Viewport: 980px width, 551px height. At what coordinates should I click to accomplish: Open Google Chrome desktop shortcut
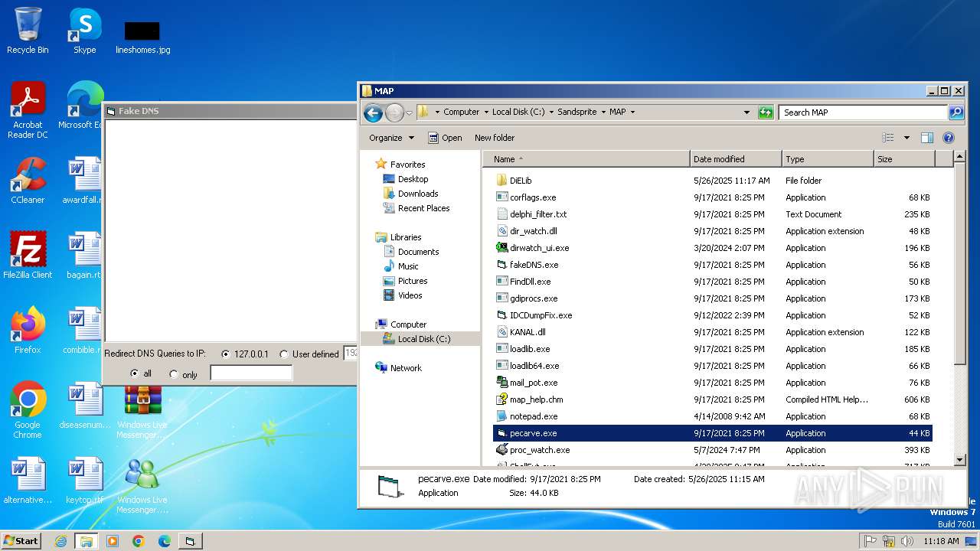[x=28, y=409]
